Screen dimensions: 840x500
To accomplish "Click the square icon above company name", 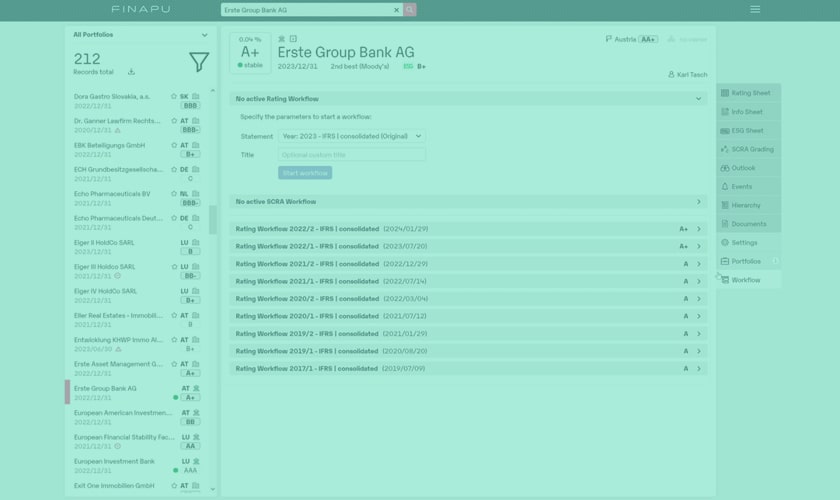I will pos(293,39).
